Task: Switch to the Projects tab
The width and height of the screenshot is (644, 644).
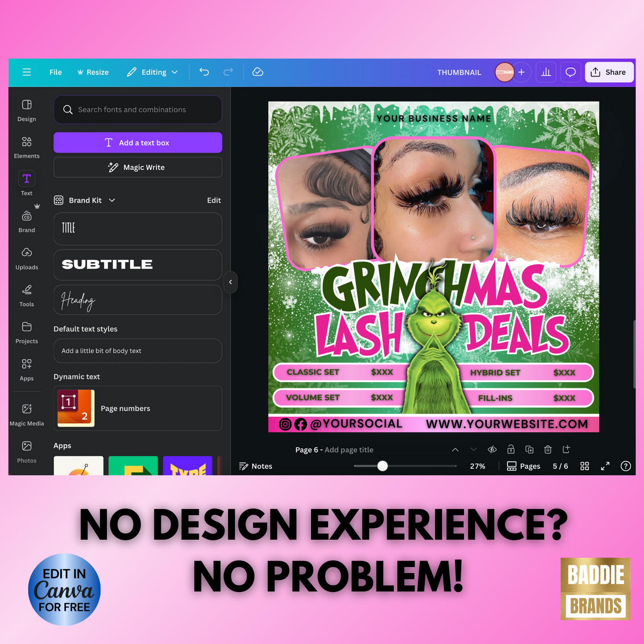Action: (x=26, y=332)
